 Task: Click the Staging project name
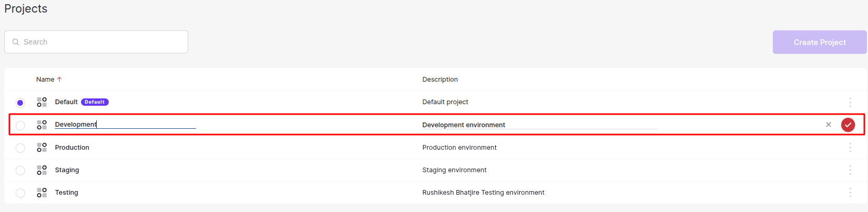[67, 170]
